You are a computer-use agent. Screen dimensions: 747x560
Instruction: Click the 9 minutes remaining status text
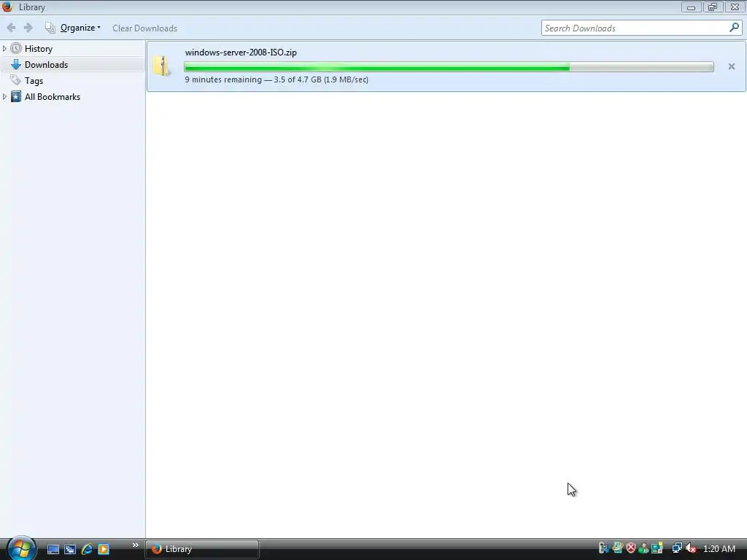(276, 79)
